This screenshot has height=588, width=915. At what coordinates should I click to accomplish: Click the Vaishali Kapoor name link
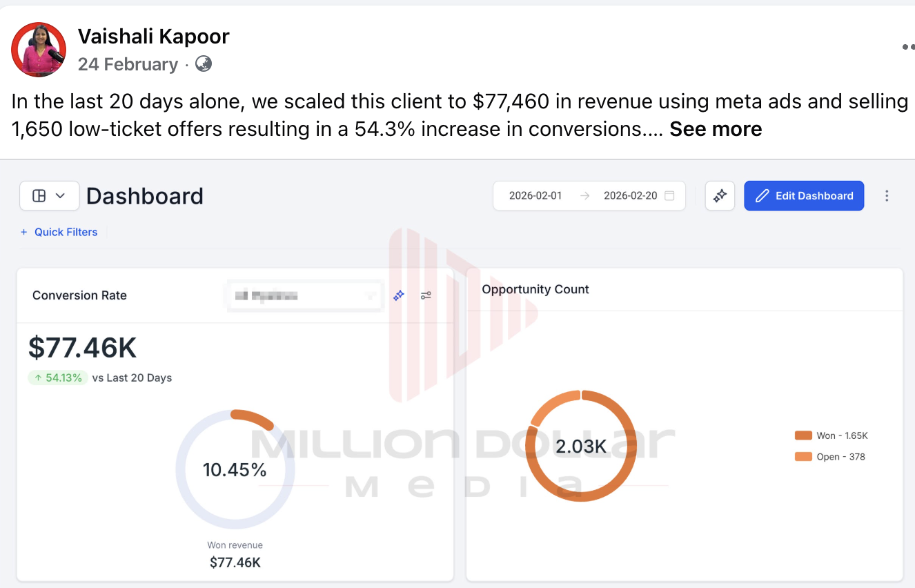[x=153, y=36]
